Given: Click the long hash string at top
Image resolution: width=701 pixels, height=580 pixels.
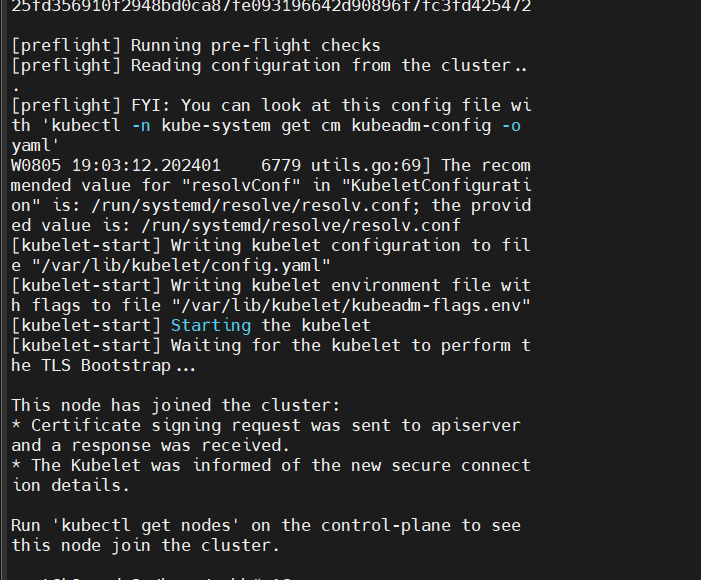Looking at the screenshot, I should point(271,6).
